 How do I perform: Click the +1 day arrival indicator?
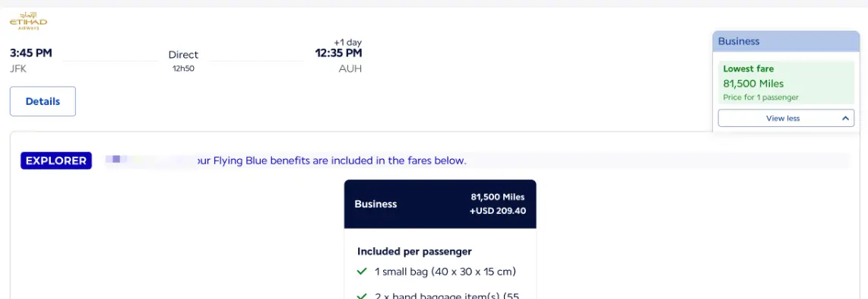(x=347, y=43)
